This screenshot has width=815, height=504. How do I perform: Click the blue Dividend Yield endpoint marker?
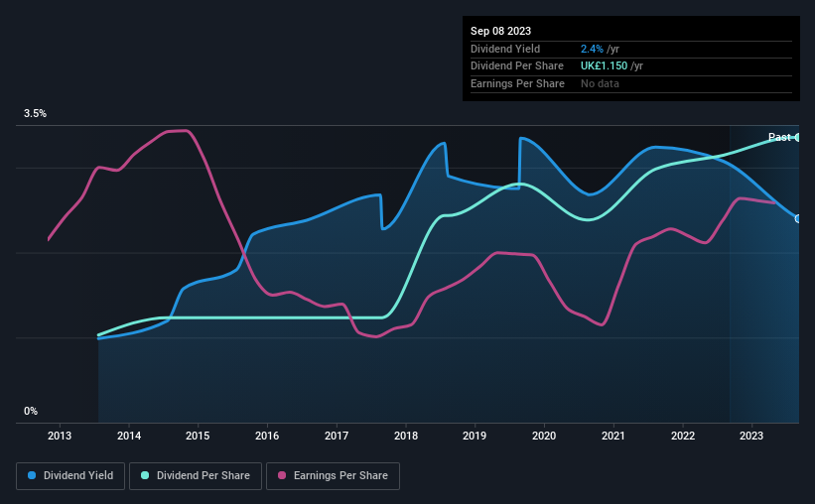[x=797, y=218]
